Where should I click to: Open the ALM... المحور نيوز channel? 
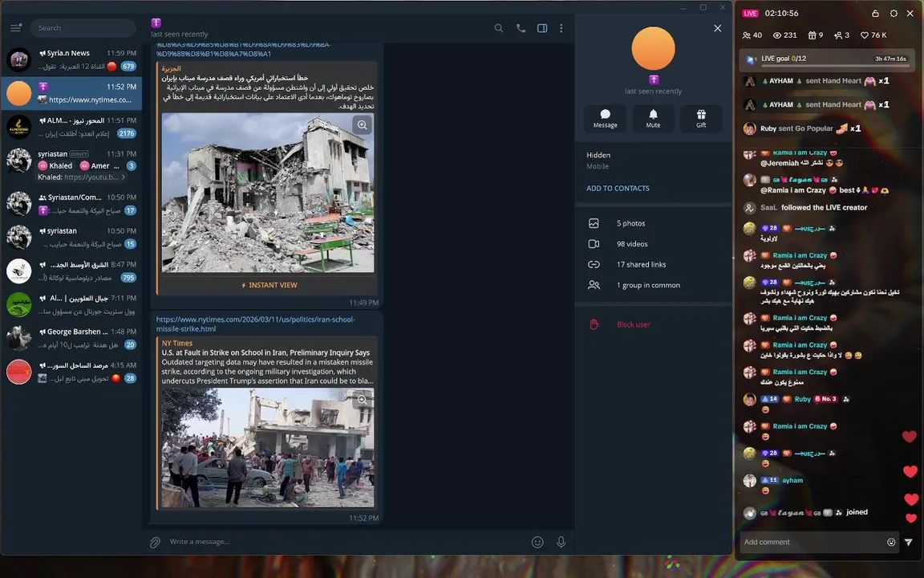(x=71, y=127)
